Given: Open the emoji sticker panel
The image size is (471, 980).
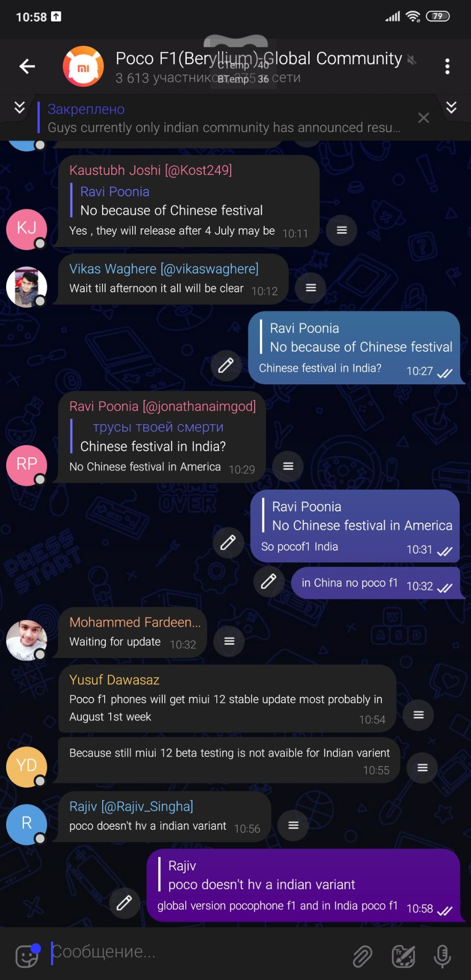Looking at the screenshot, I should point(27,955).
